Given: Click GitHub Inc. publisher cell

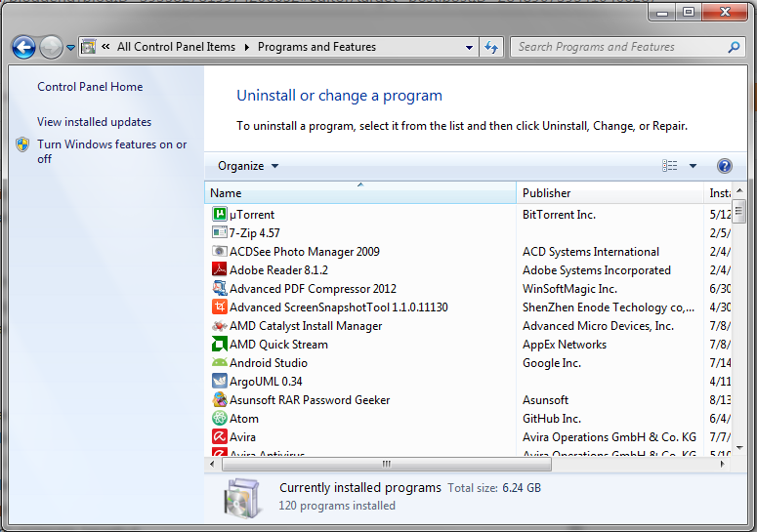Looking at the screenshot, I should 551,419.
